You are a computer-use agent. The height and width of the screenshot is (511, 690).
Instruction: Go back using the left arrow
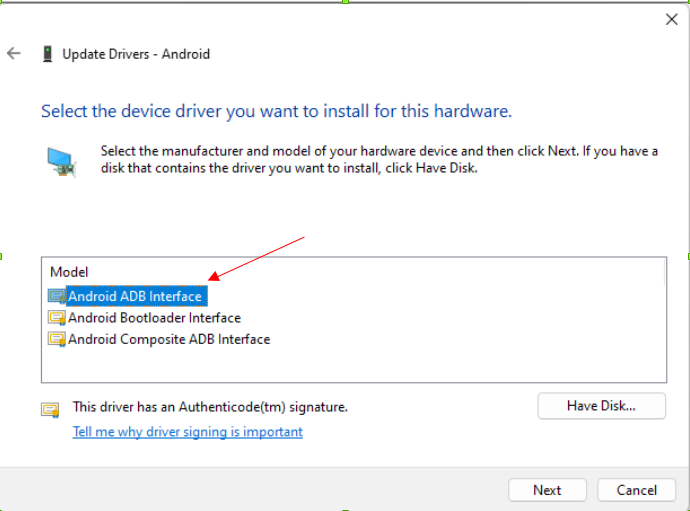14,54
